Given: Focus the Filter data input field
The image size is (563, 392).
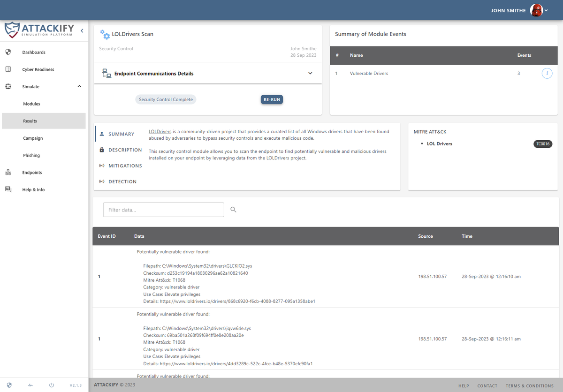Looking at the screenshot, I should coord(164,210).
